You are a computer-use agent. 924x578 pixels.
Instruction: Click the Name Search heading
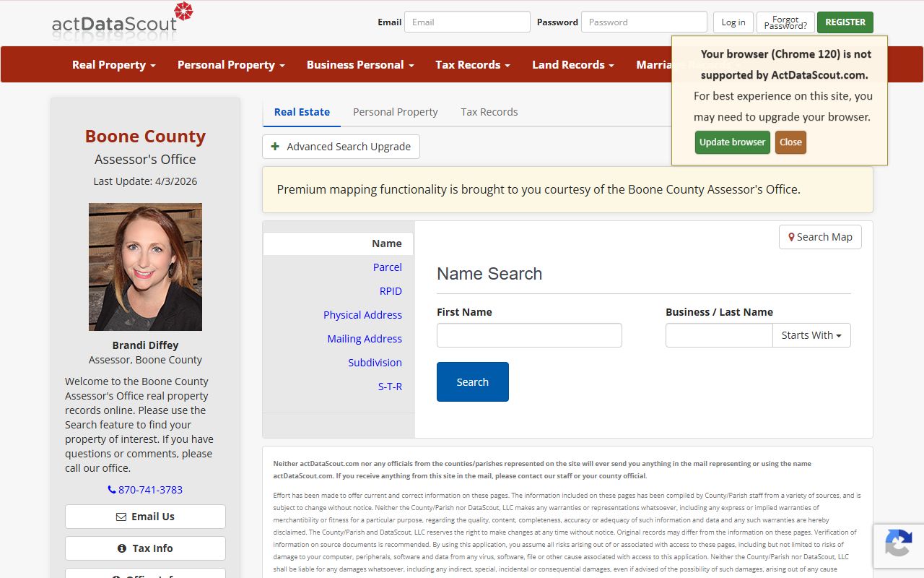point(489,274)
